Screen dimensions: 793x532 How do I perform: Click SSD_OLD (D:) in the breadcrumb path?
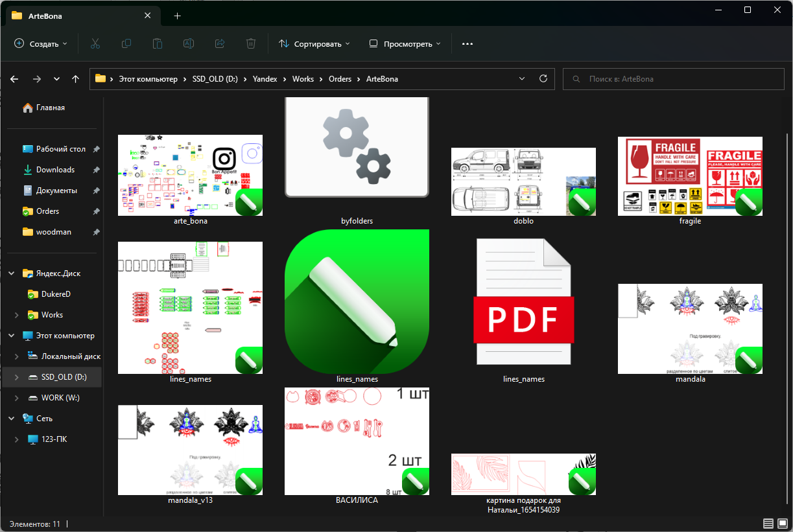(x=215, y=79)
